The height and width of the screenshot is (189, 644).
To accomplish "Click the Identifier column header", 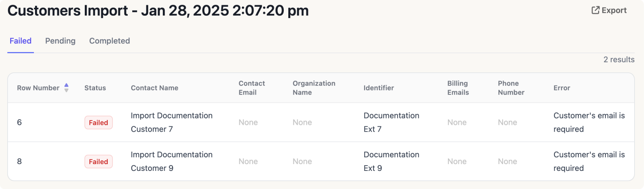I will tap(378, 88).
